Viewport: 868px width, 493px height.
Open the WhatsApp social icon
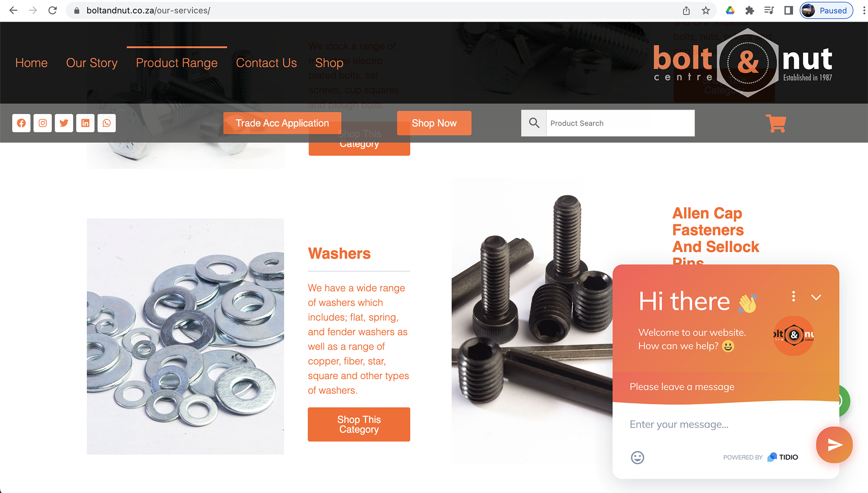coord(106,123)
